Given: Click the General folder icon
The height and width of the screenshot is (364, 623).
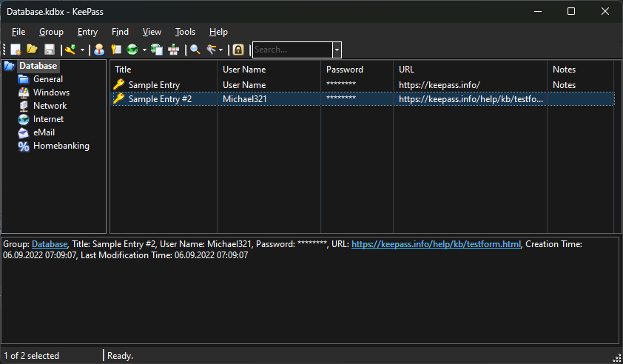Looking at the screenshot, I should pos(24,79).
